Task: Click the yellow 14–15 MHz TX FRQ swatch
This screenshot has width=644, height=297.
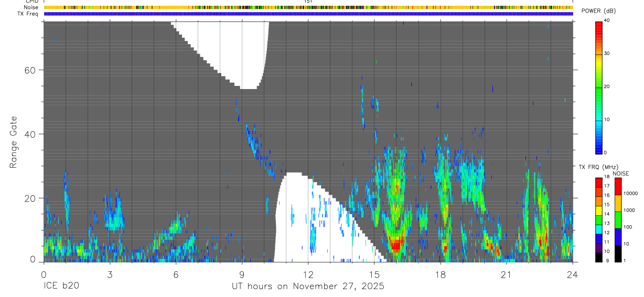Action: (x=598, y=211)
